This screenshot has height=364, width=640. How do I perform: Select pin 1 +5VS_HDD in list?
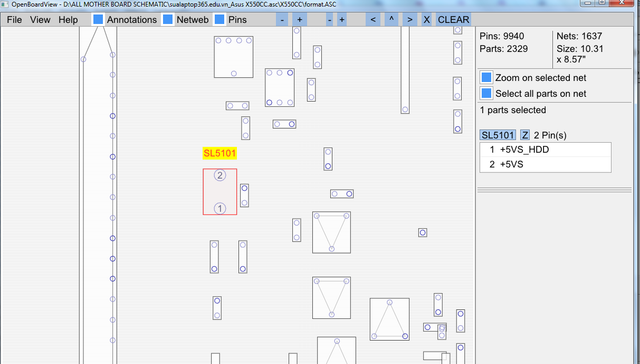(x=545, y=150)
